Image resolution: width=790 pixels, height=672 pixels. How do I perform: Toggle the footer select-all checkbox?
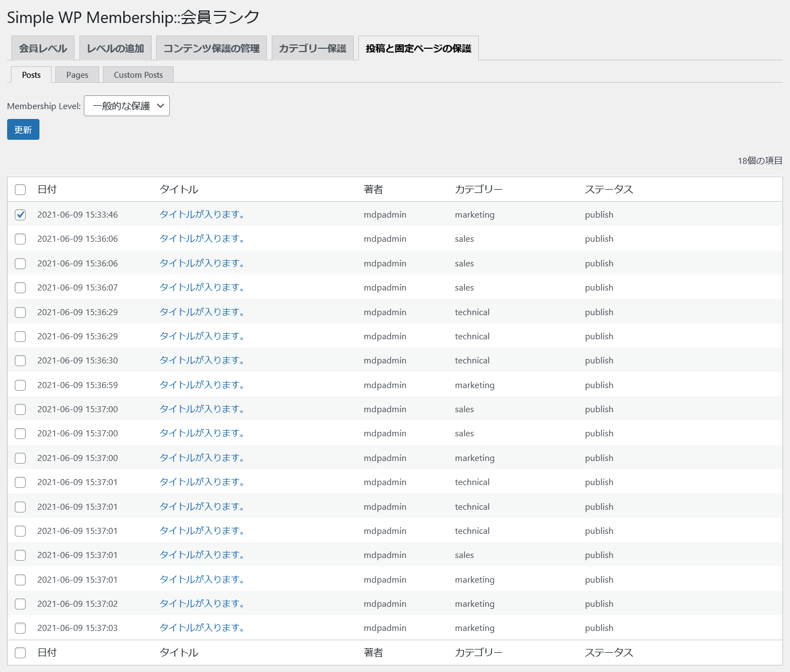pos(20,652)
